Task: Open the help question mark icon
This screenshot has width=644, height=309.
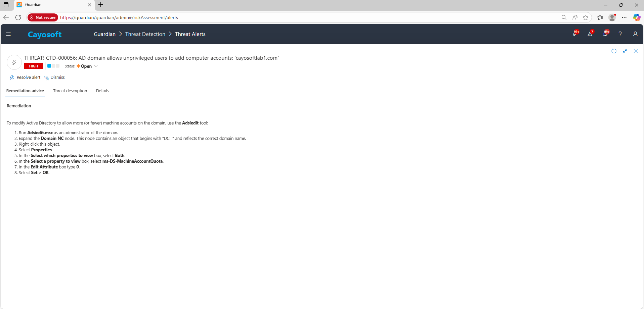Action: (x=620, y=34)
